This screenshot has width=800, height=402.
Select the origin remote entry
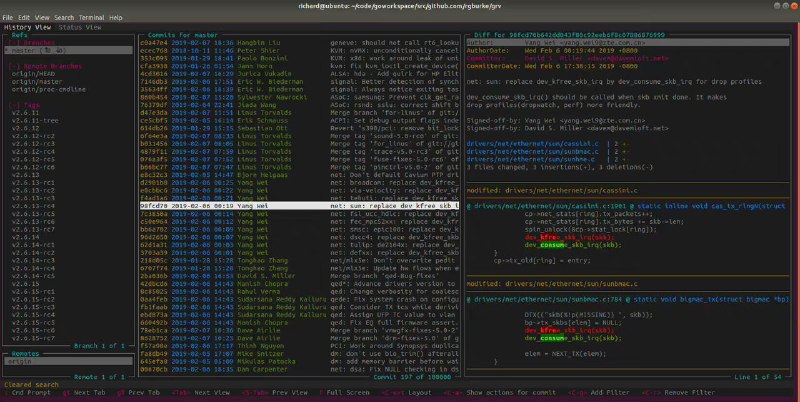21,359
